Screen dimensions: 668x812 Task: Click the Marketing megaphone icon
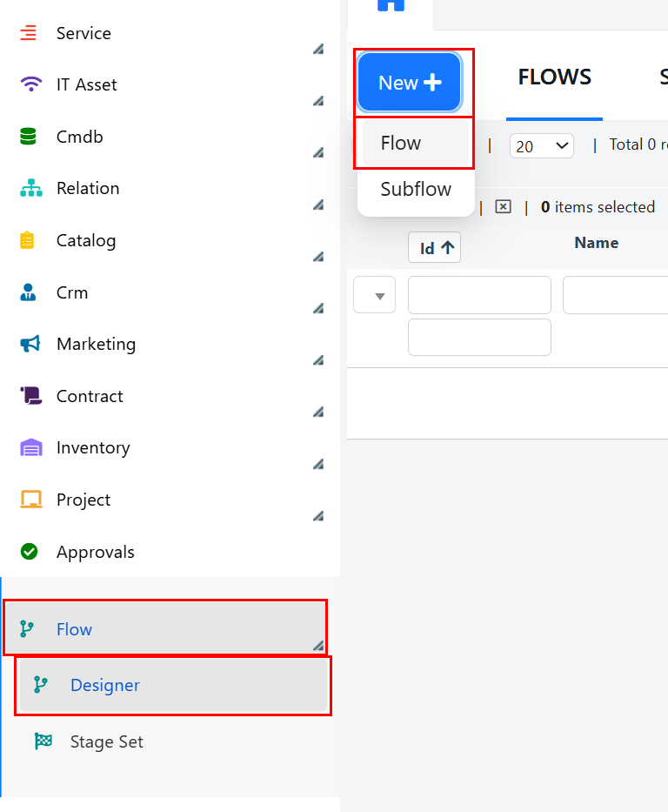(x=30, y=344)
